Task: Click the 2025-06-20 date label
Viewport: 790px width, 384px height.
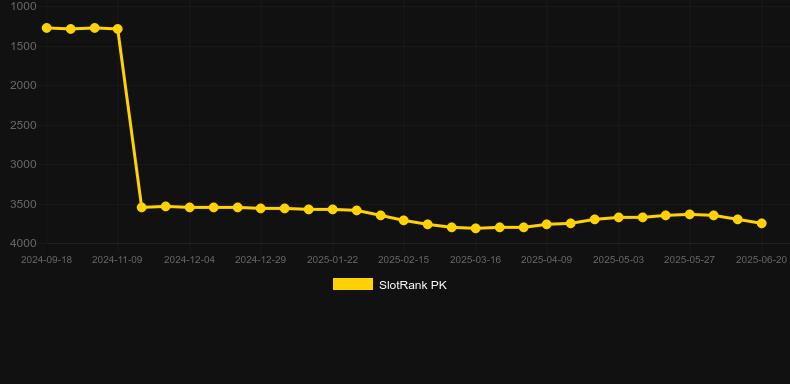Action: [762, 260]
